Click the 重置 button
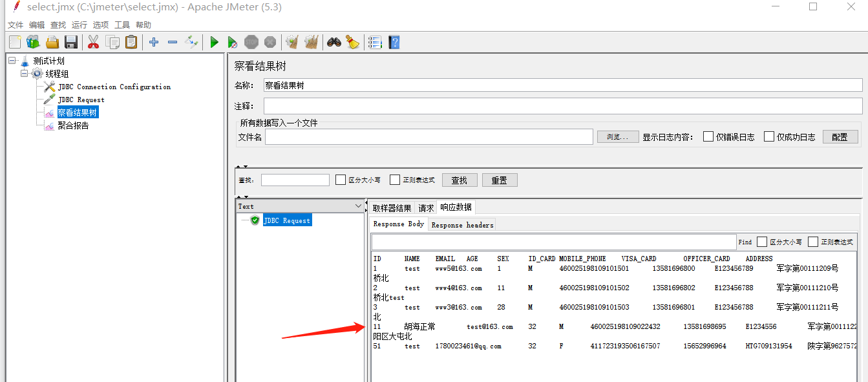 pos(500,180)
